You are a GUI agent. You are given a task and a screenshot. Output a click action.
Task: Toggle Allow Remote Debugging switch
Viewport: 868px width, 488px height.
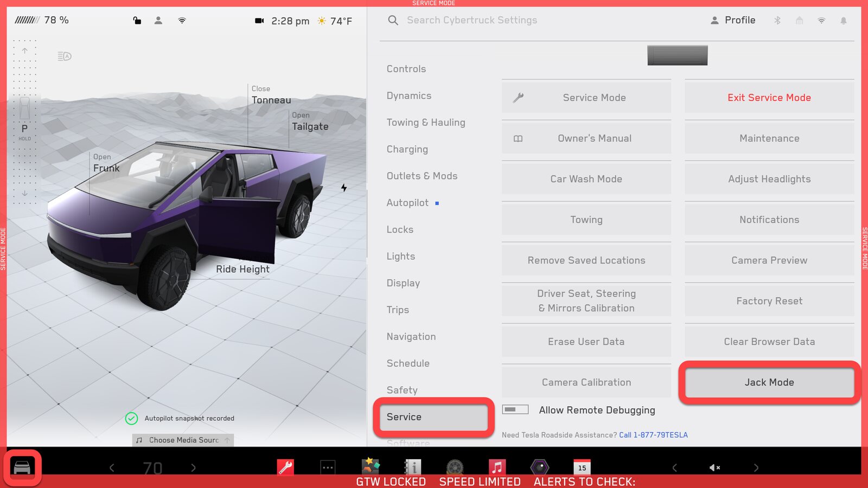pyautogui.click(x=515, y=409)
